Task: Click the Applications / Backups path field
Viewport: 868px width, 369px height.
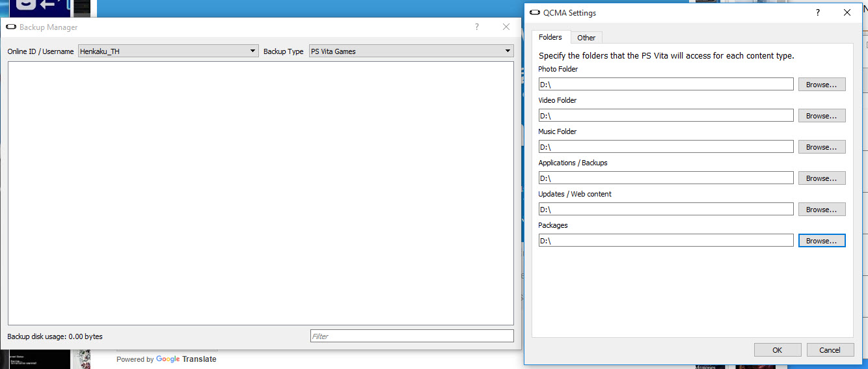Action: pyautogui.click(x=666, y=178)
